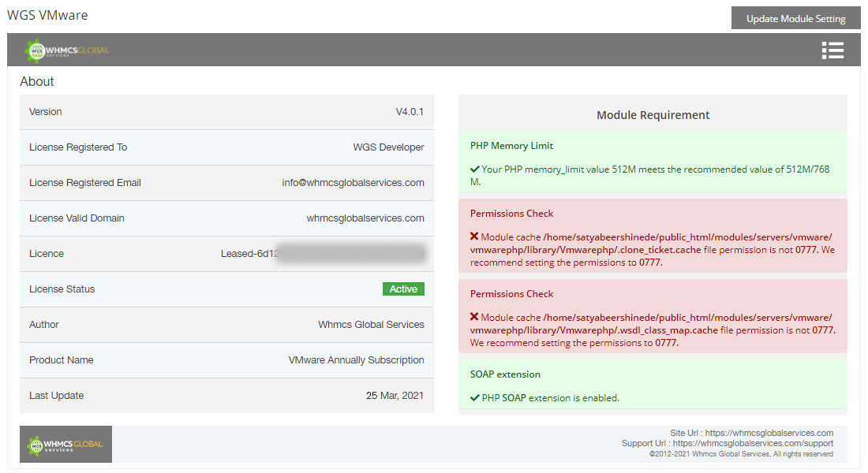Click the green Active license status badge
The height and width of the screenshot is (473, 868).
[403, 289]
